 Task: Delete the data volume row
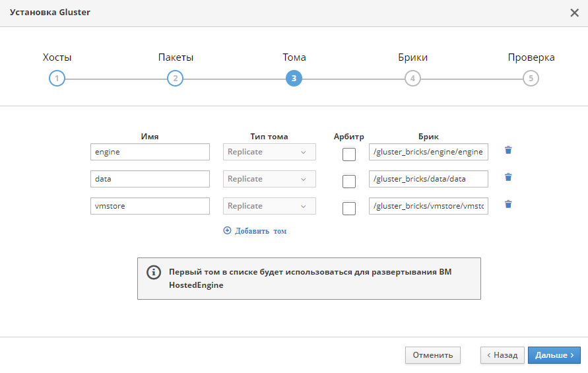coord(508,177)
